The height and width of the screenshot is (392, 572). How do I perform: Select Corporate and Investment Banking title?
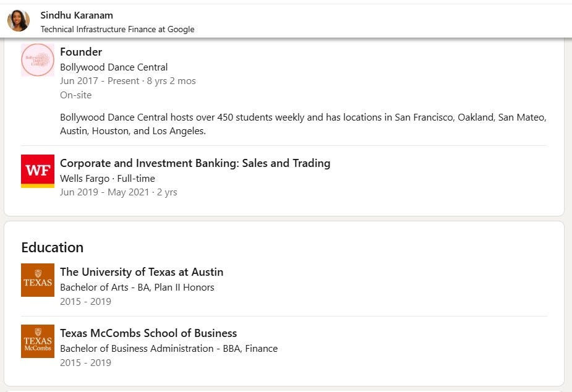coord(195,163)
